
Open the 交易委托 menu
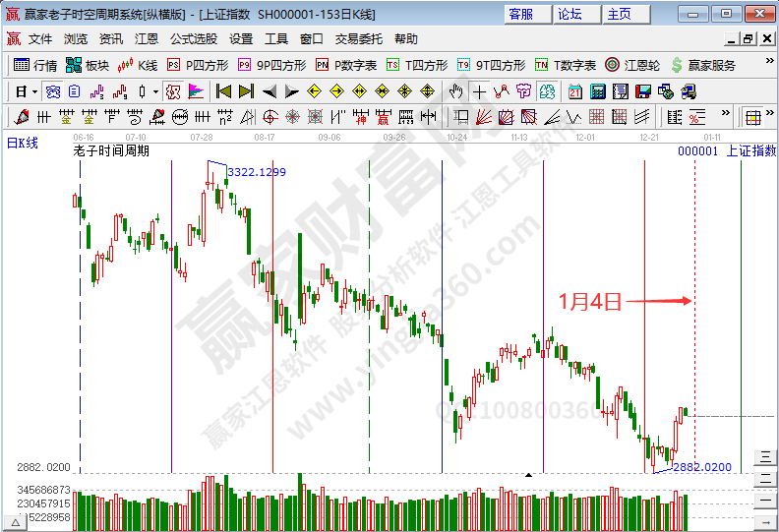(x=359, y=38)
